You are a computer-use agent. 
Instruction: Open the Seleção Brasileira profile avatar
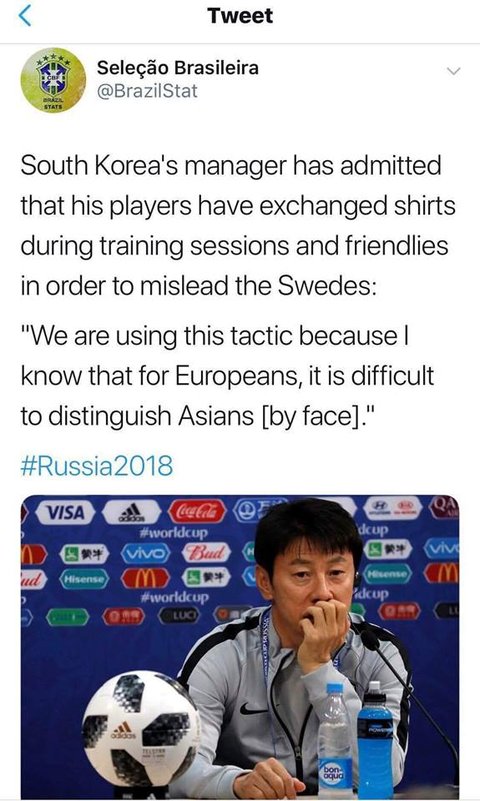pyautogui.click(x=53, y=80)
